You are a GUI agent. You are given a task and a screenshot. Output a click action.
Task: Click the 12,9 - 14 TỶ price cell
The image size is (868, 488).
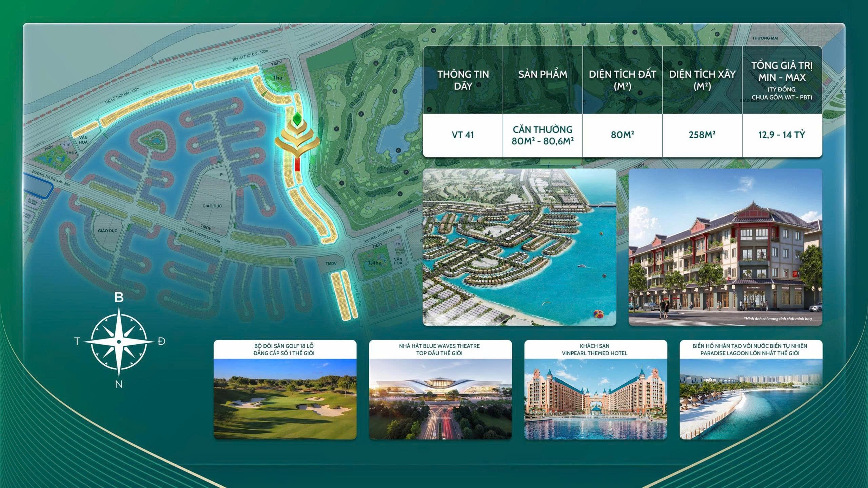(x=782, y=135)
